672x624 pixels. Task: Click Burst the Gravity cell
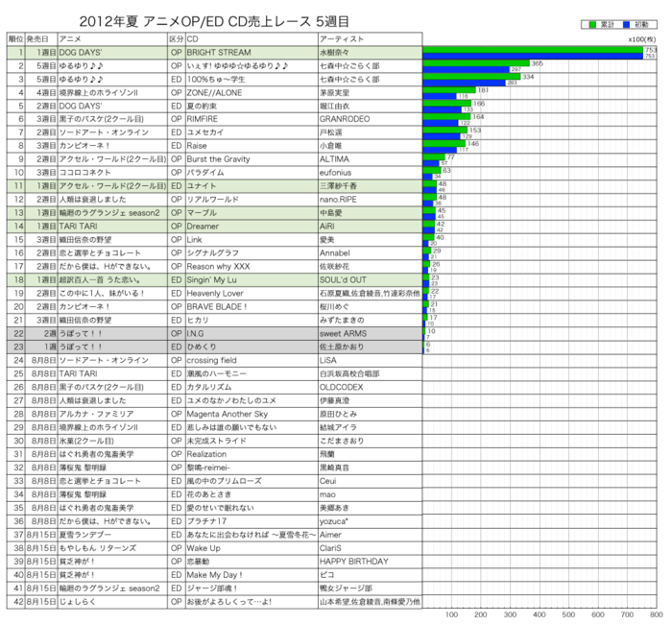coord(252,159)
